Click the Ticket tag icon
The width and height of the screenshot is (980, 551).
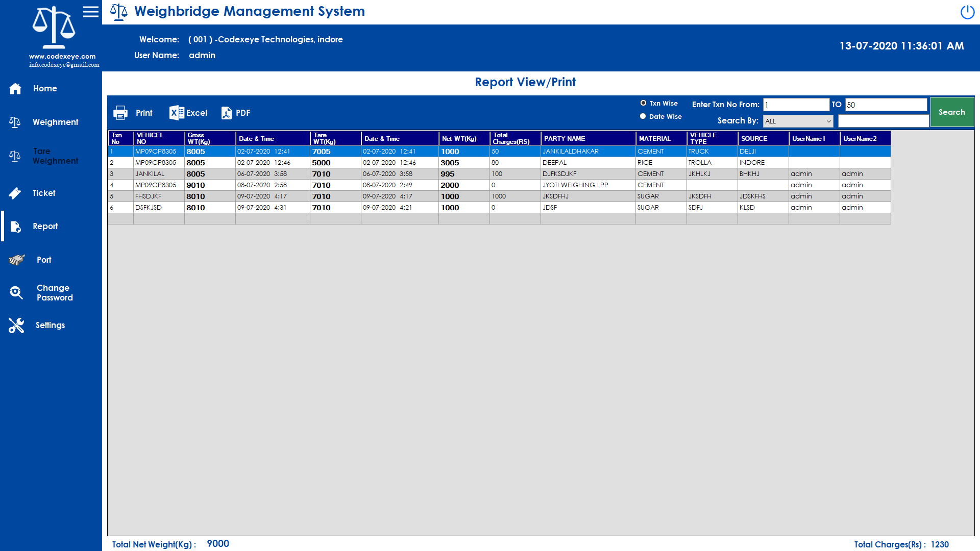tap(15, 193)
